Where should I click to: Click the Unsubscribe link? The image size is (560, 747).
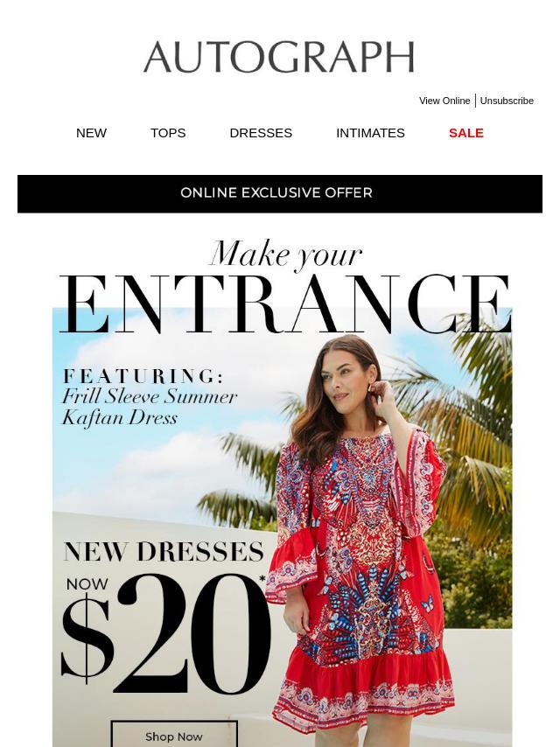(x=507, y=101)
